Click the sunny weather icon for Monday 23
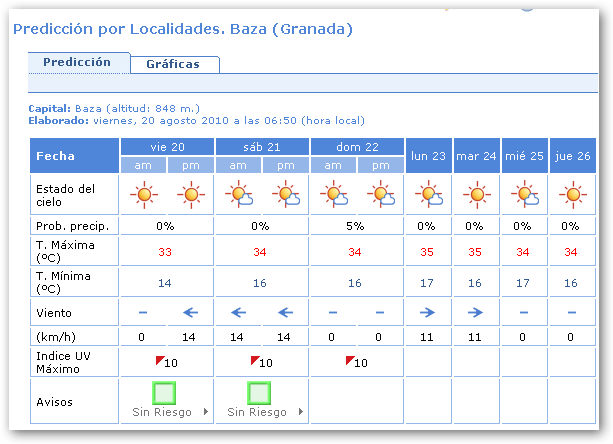The width and height of the screenshot is (613, 444). 429,193
